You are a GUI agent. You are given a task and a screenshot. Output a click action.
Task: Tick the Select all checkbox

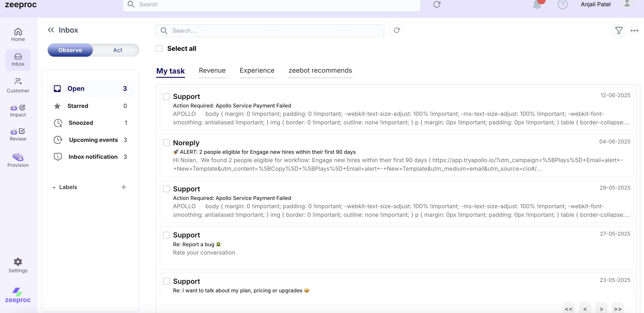pyautogui.click(x=159, y=48)
